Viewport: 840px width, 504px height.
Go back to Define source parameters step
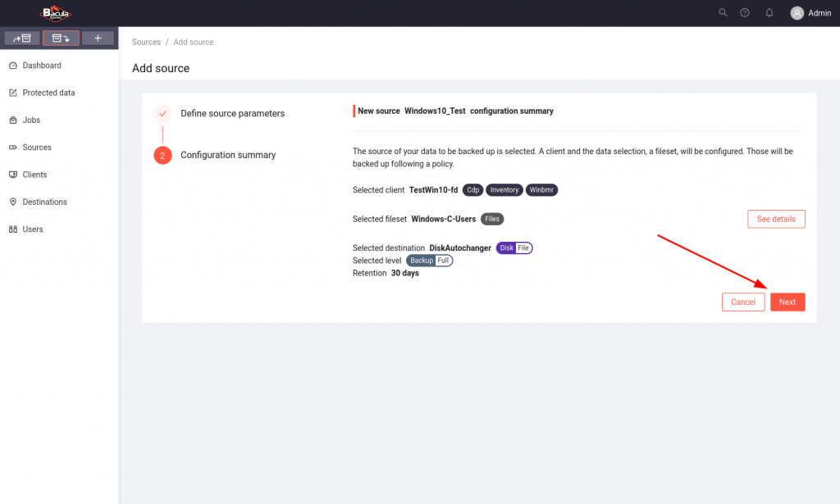[232, 114]
